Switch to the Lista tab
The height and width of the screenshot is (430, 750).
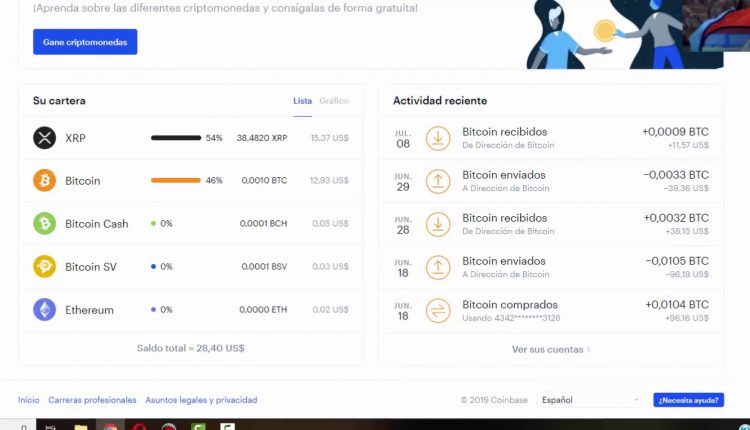[302, 101]
